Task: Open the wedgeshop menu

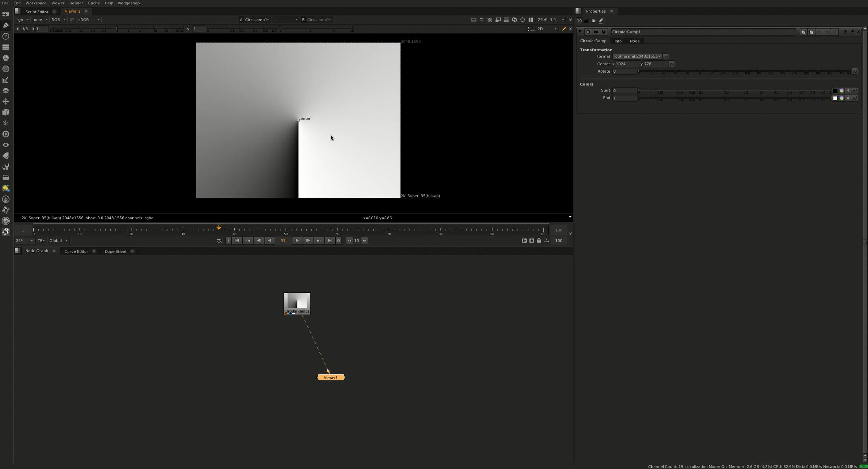Action: coord(129,3)
